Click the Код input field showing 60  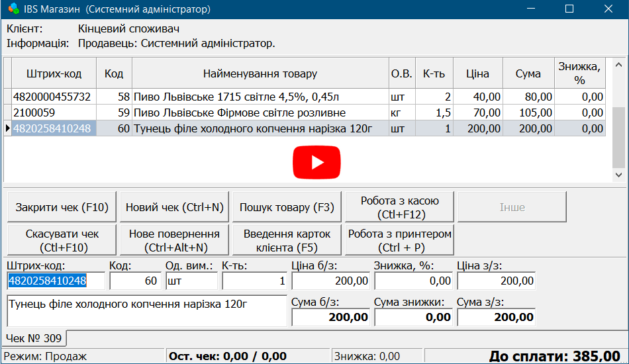[x=135, y=281]
